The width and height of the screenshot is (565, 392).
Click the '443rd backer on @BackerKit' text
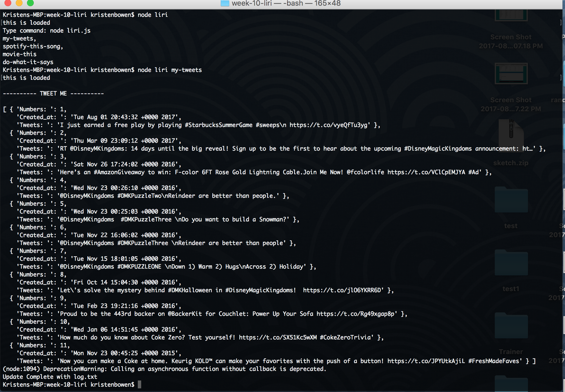[x=158, y=314]
